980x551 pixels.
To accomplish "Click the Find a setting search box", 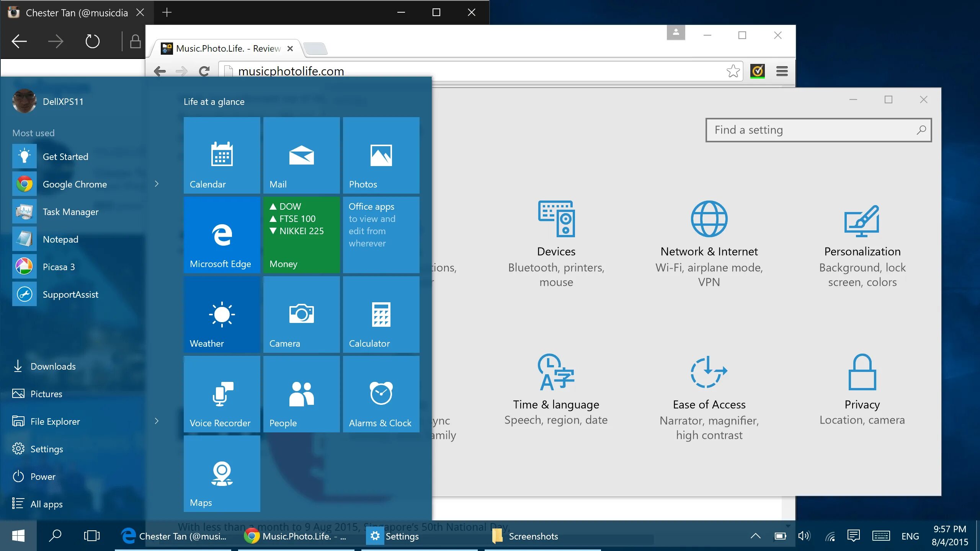I will (x=818, y=130).
